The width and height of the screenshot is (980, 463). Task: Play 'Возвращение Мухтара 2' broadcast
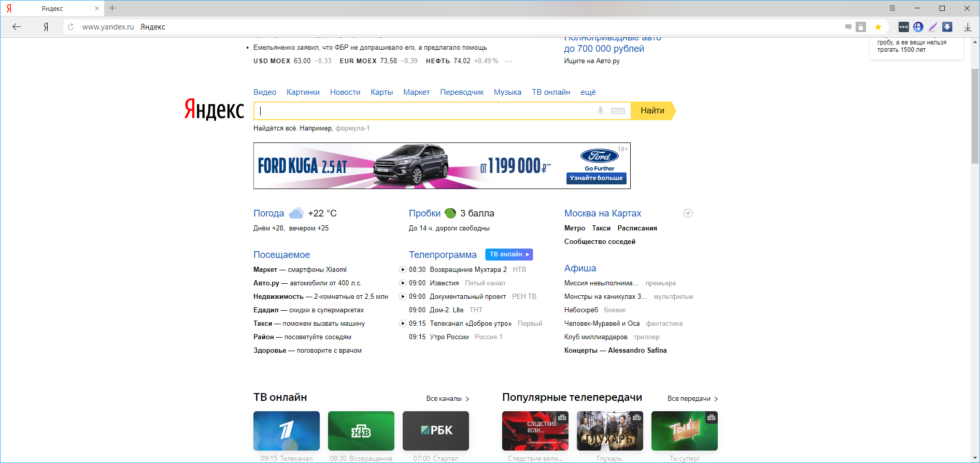pyautogui.click(x=403, y=270)
